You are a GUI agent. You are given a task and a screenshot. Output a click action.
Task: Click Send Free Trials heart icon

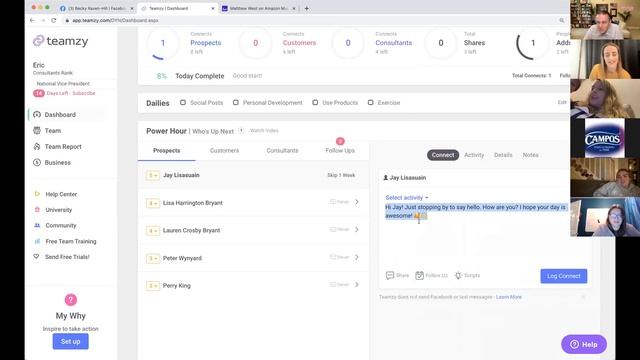pos(36,257)
